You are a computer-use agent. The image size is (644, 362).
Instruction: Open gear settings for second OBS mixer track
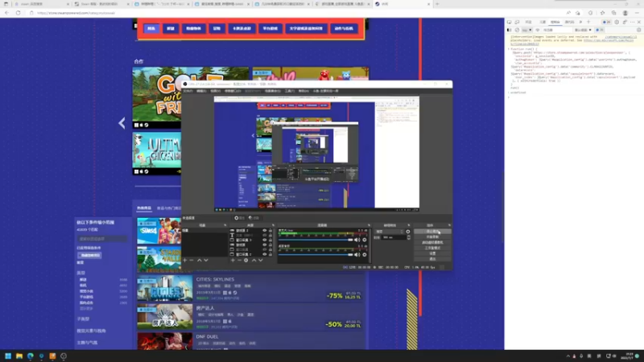(365, 255)
